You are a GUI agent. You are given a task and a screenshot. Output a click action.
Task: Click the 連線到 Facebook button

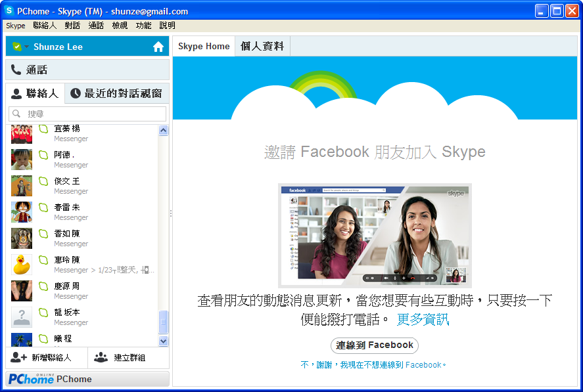pyautogui.click(x=375, y=345)
